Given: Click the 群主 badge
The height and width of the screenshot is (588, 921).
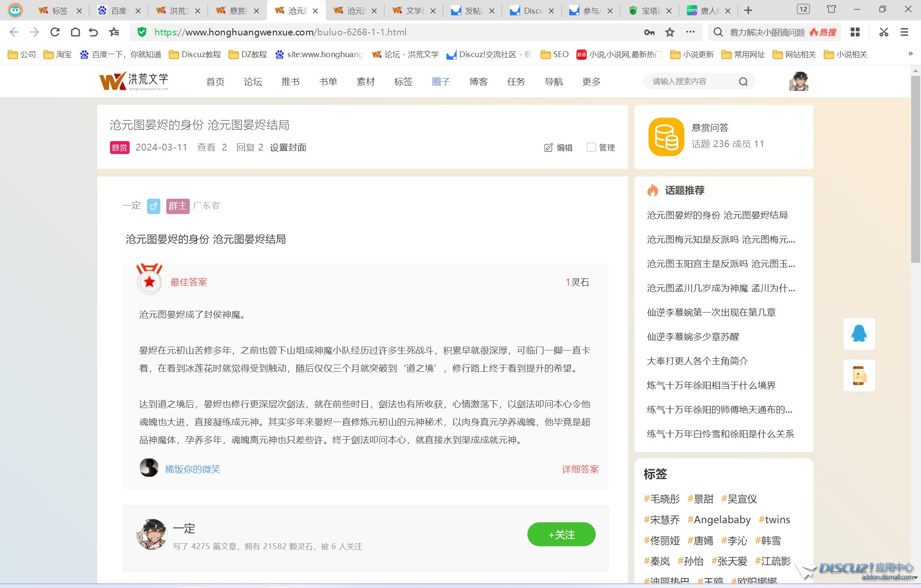Looking at the screenshot, I should click(178, 206).
